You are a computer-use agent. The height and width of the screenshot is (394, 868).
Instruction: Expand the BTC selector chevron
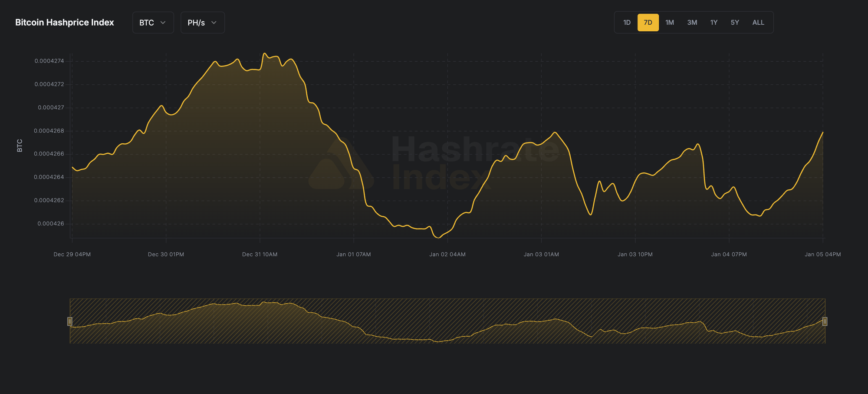coord(163,23)
